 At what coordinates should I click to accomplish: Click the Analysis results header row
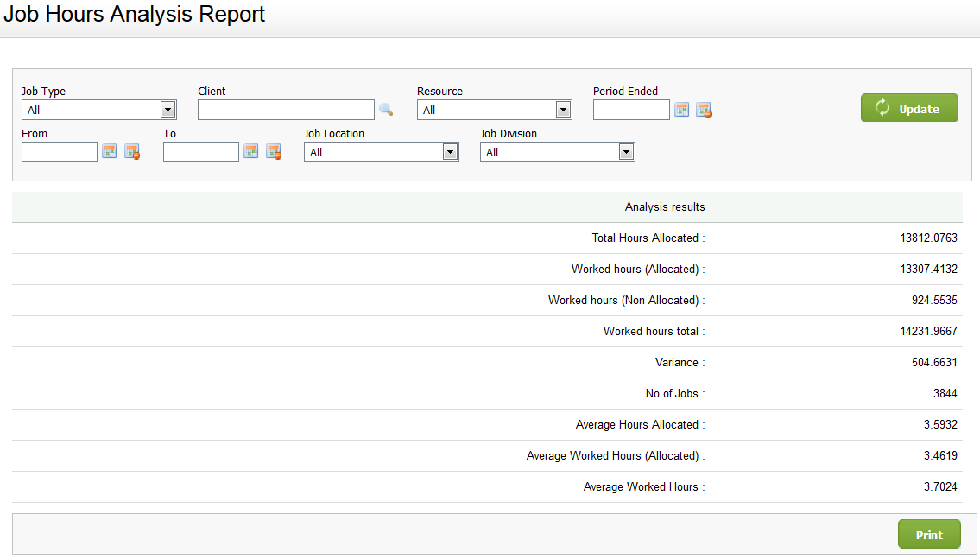pyautogui.click(x=665, y=206)
